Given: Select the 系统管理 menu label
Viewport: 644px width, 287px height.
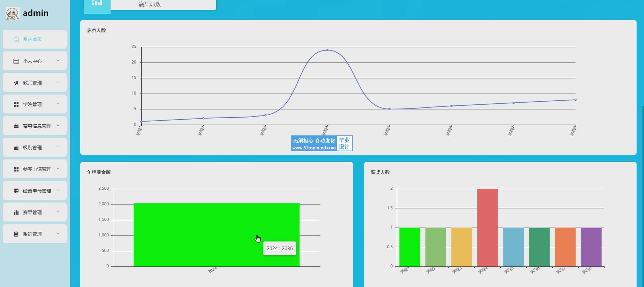Looking at the screenshot, I should tap(32, 234).
